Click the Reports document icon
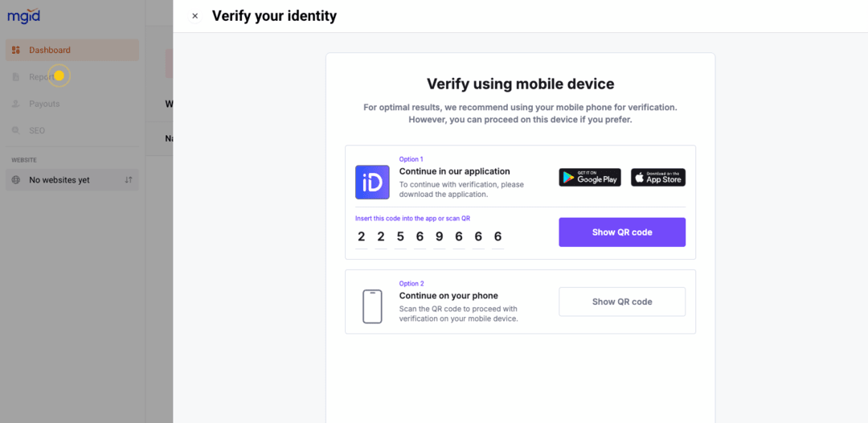868x423 pixels. tap(16, 77)
